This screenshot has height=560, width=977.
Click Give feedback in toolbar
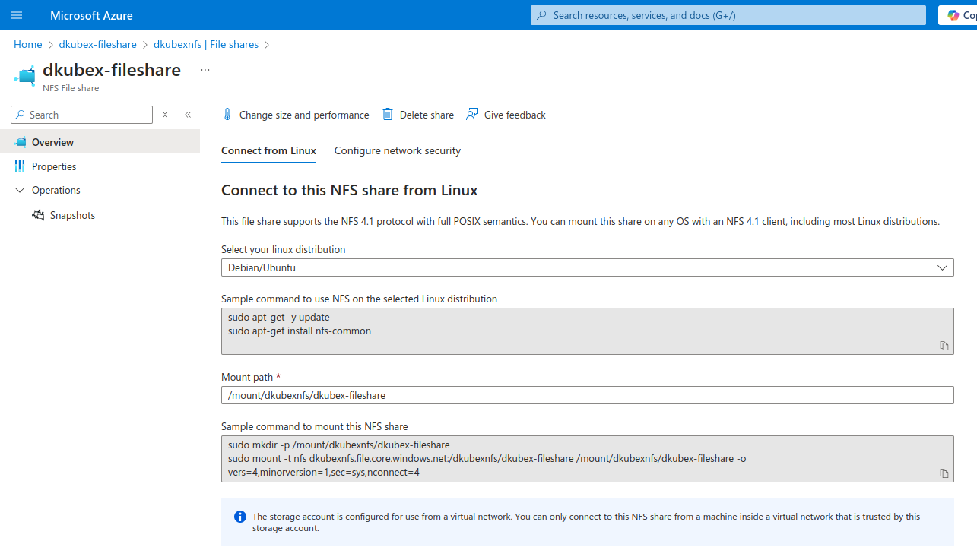[x=506, y=115]
